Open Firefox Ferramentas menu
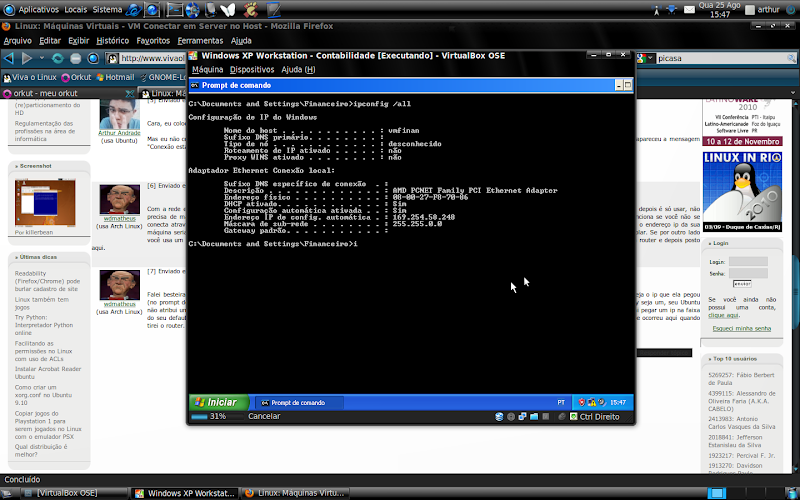The image size is (800, 500). click(200, 41)
